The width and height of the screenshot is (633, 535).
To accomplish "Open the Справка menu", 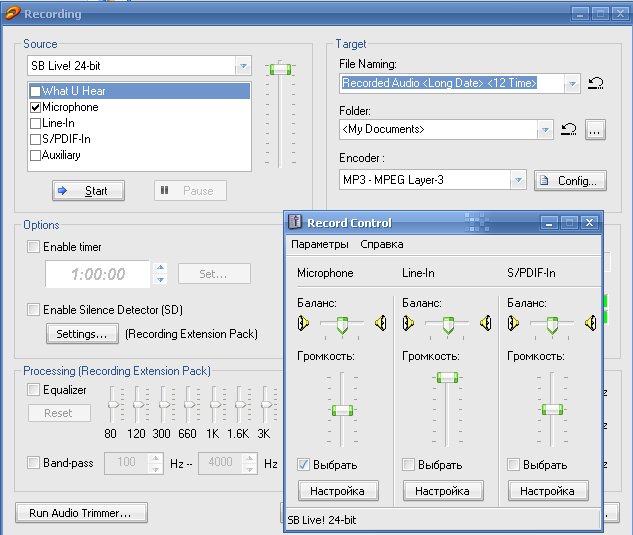I will pyautogui.click(x=382, y=245).
